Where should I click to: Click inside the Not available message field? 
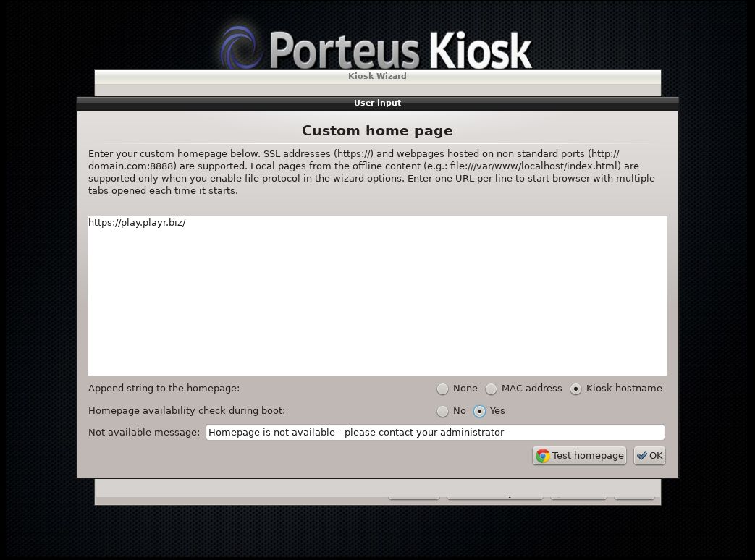tap(434, 432)
